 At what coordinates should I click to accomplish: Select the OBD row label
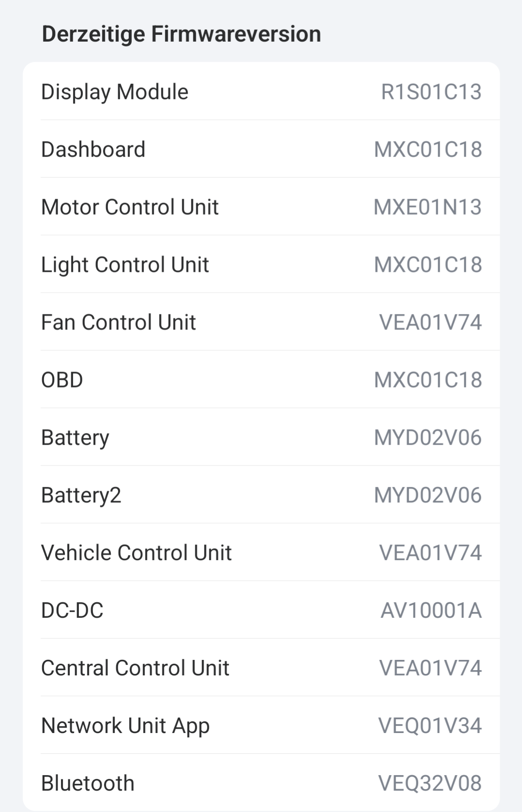[62, 380]
